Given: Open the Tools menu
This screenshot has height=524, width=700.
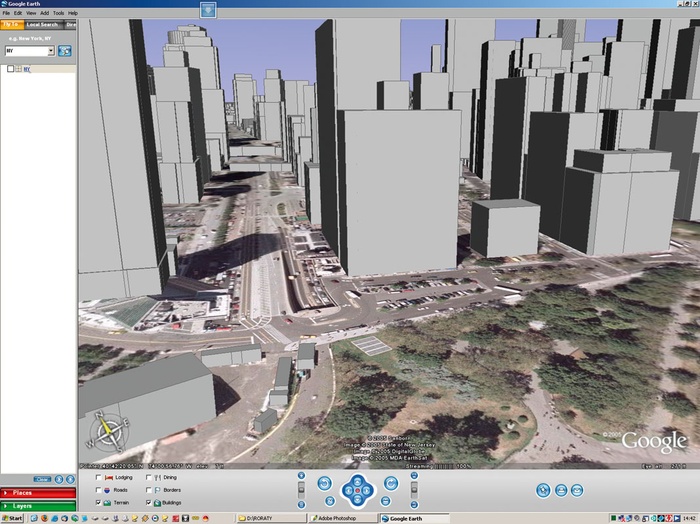Looking at the screenshot, I should [x=58, y=13].
